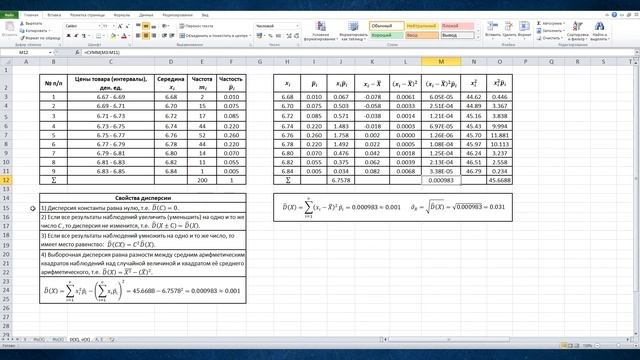
Task: Click the horizontal scrollbar at sheet bottom
Action: click(449, 339)
